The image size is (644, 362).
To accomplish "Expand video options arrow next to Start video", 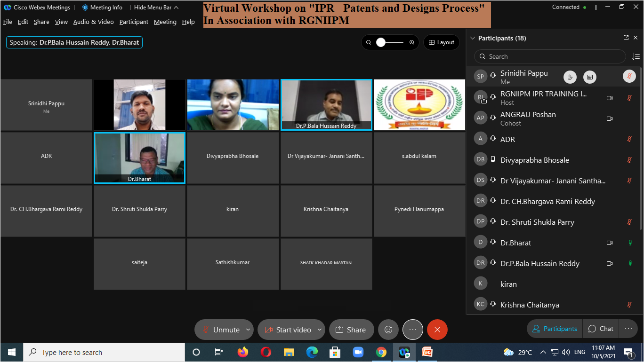I will click(x=320, y=330).
